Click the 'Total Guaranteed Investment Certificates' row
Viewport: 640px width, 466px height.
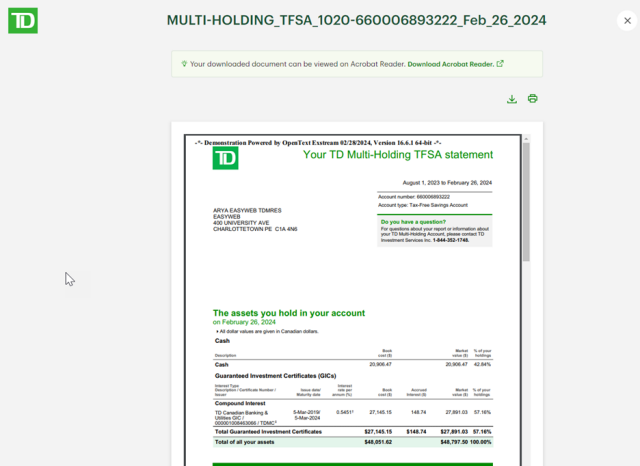click(268, 431)
